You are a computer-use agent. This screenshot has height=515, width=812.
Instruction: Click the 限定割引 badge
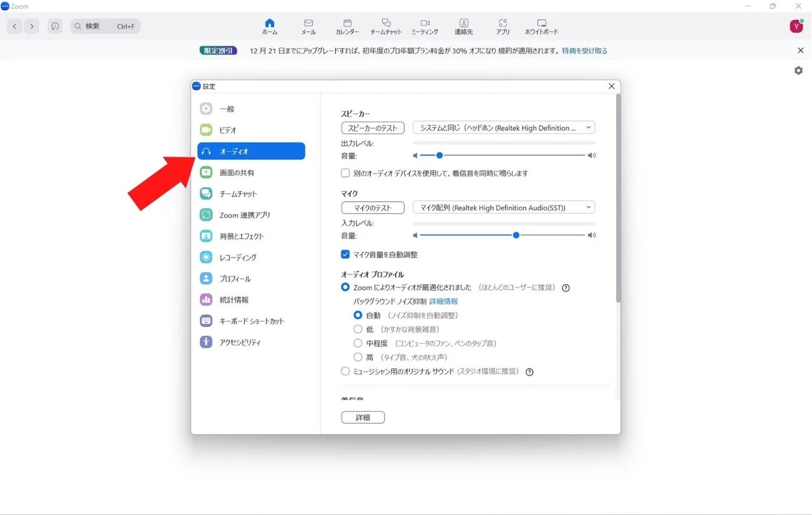coord(218,51)
